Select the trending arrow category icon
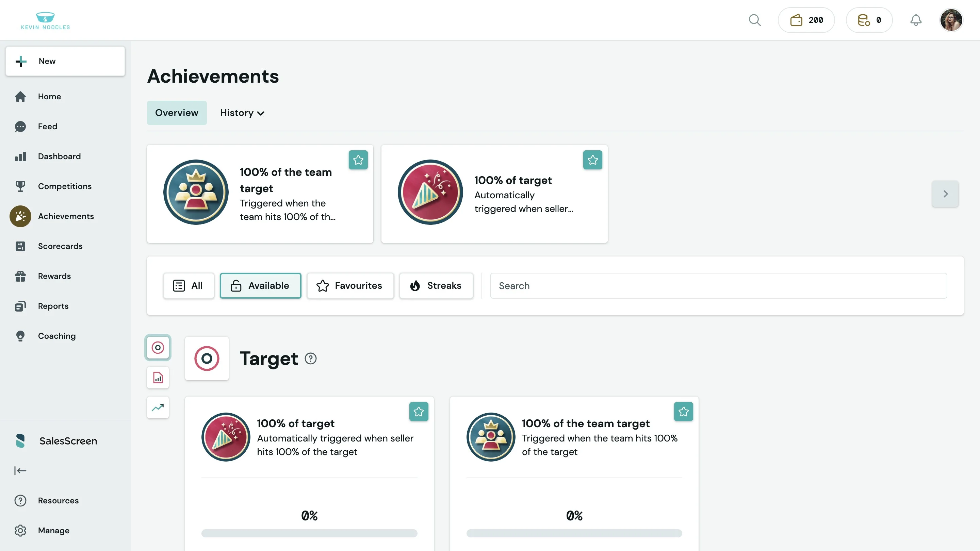 pos(158,408)
